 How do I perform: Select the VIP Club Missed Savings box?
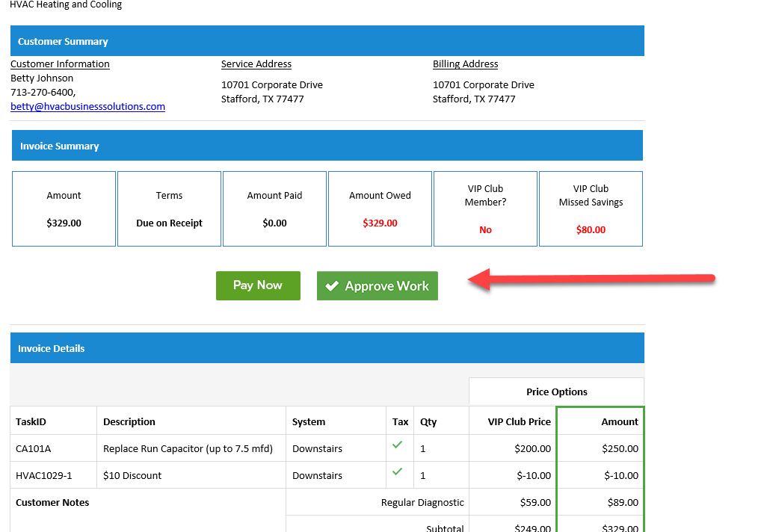pos(591,209)
